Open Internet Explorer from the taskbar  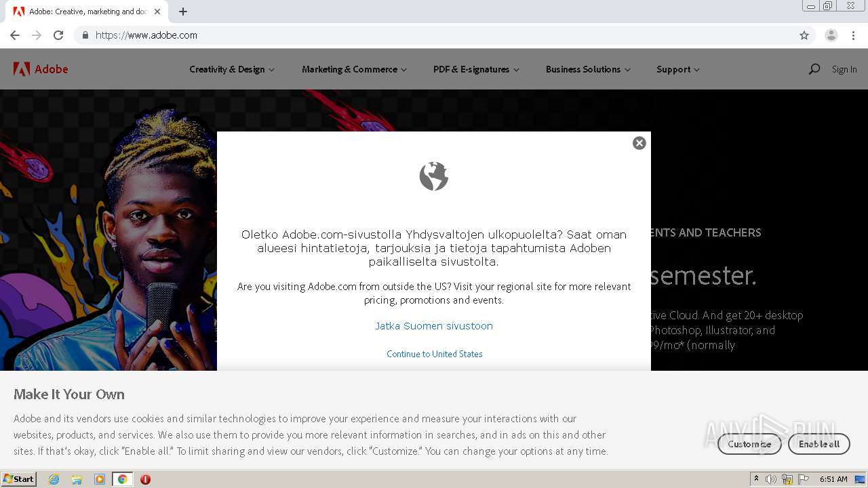(54, 479)
